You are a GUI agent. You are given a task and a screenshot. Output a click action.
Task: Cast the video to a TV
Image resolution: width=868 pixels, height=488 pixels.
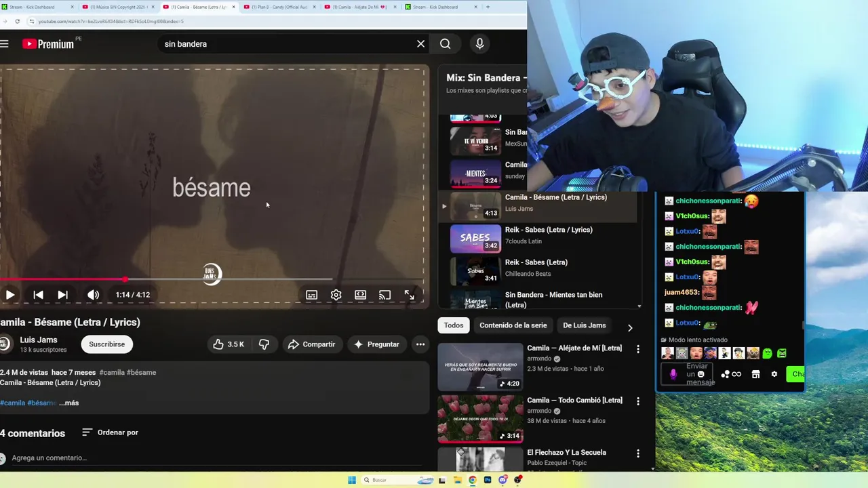[384, 295]
